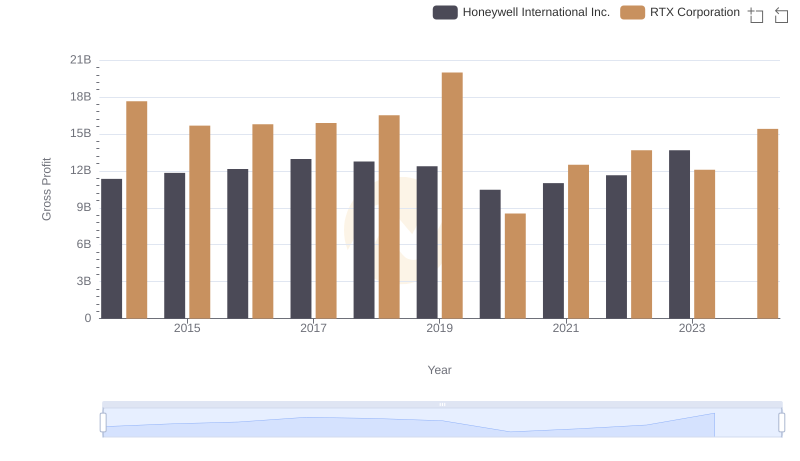The image size is (800, 461).
Task: Click the RTX bar for 2019
Action: coord(452,195)
